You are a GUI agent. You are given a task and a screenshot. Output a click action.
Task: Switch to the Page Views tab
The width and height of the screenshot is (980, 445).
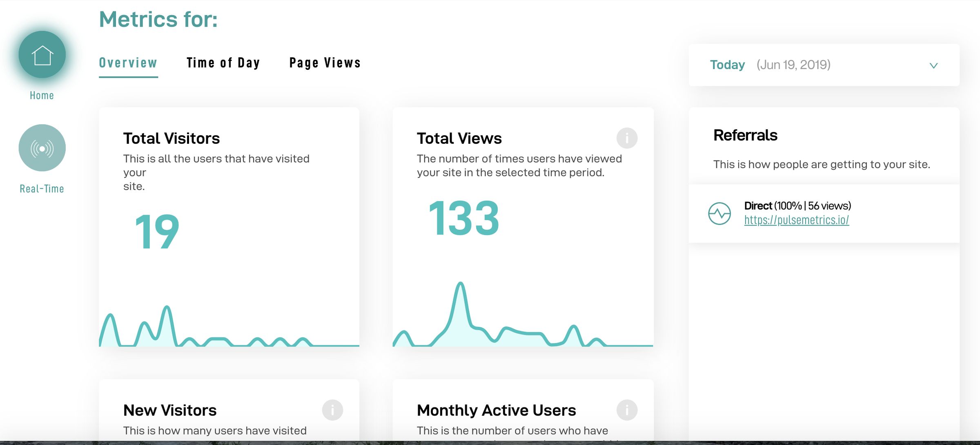coord(325,62)
